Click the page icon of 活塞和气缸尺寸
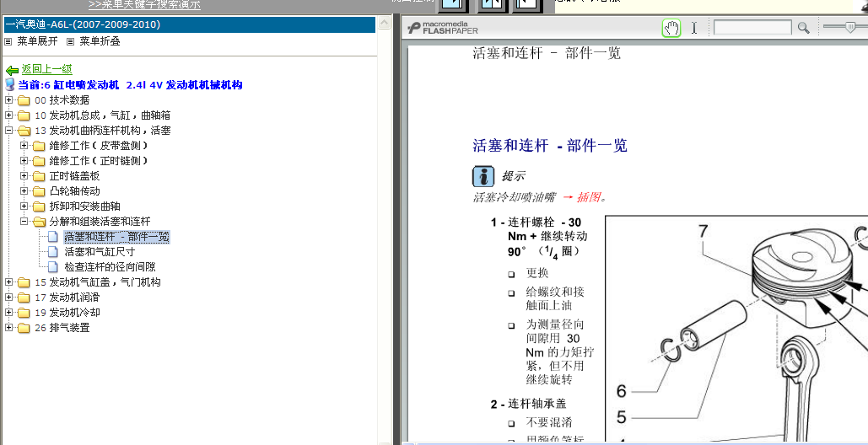The width and height of the screenshot is (868, 445). tap(53, 251)
